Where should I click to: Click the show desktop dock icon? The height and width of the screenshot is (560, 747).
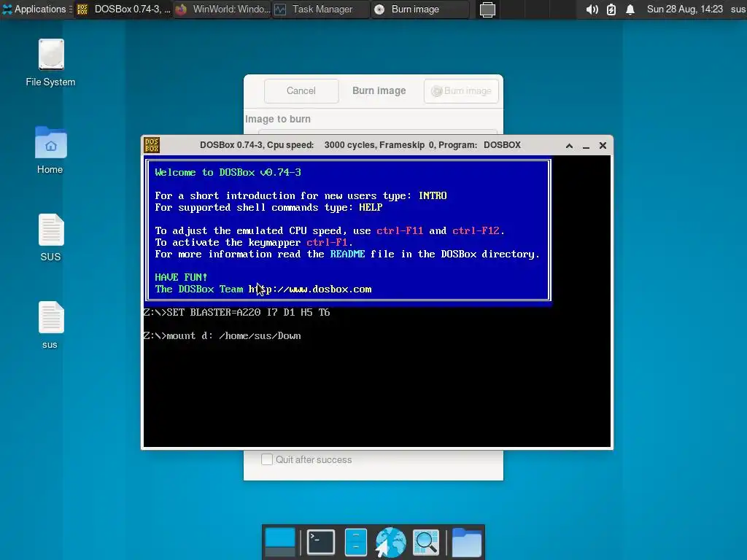pos(280,542)
